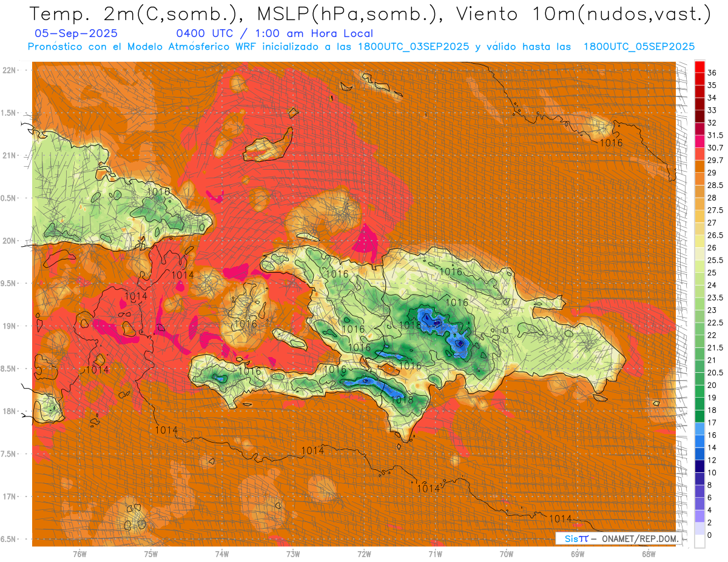Click legend value '23.5'
728x562 pixels.
715,298
